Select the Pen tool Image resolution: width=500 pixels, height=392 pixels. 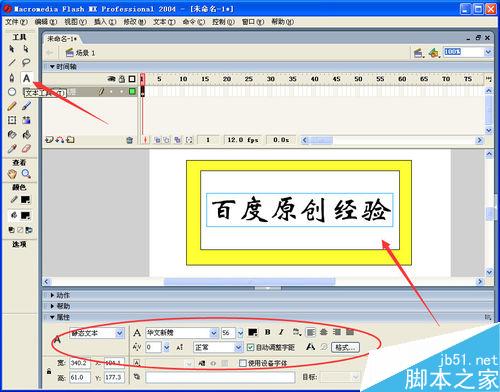12,78
